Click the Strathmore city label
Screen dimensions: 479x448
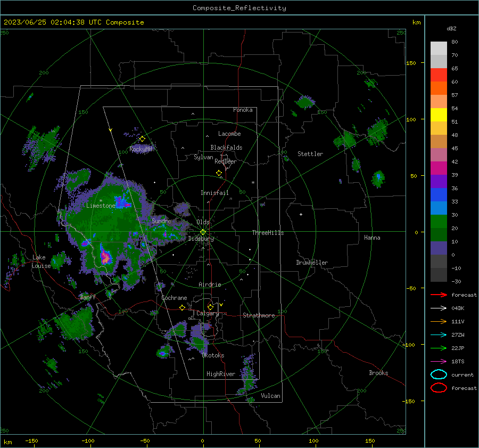(259, 315)
